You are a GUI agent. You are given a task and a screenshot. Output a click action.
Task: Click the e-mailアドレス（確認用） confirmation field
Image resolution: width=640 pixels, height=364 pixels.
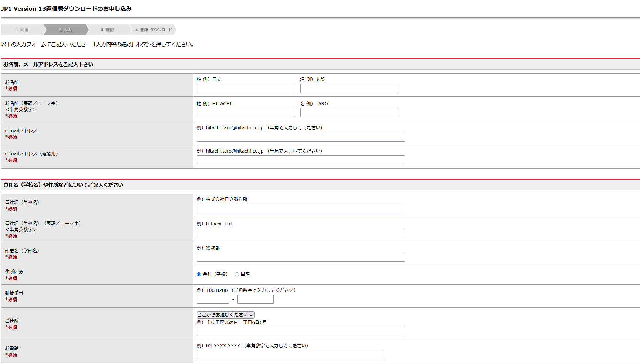click(x=300, y=160)
